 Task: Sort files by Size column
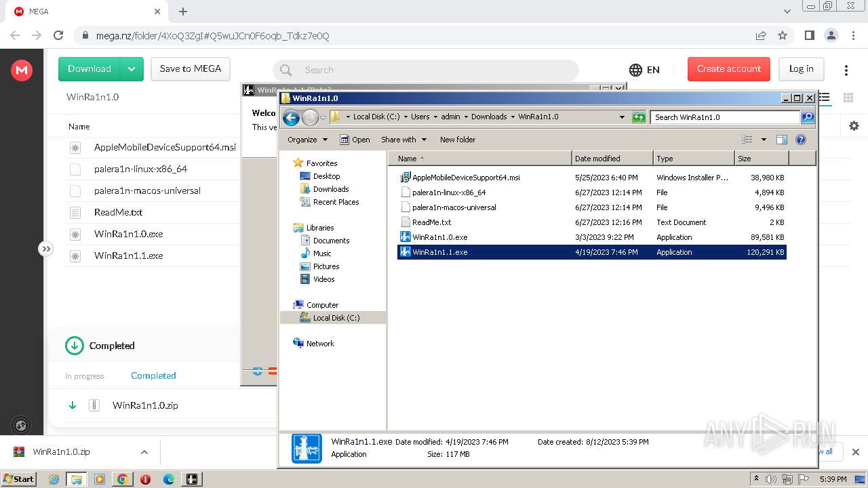coord(762,159)
